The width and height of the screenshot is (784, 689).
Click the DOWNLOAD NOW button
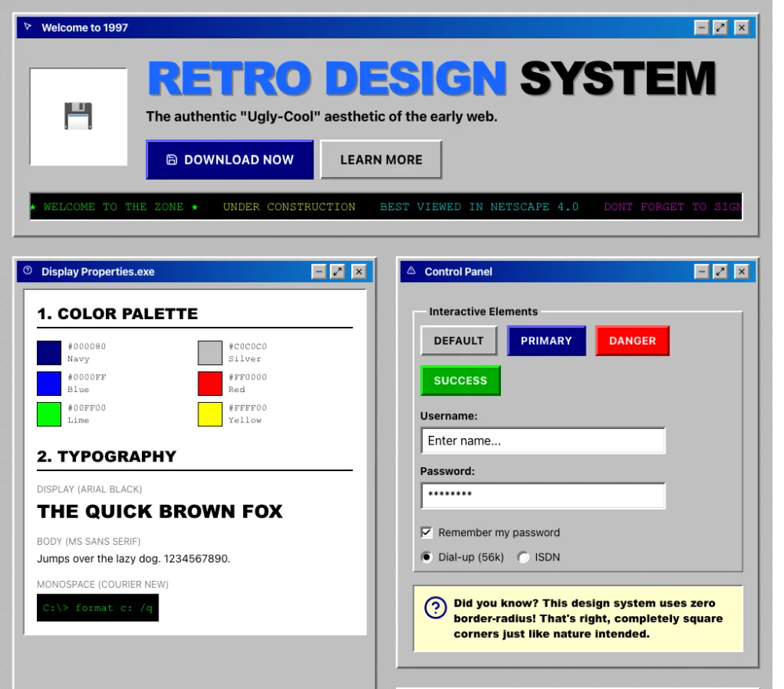tap(230, 159)
